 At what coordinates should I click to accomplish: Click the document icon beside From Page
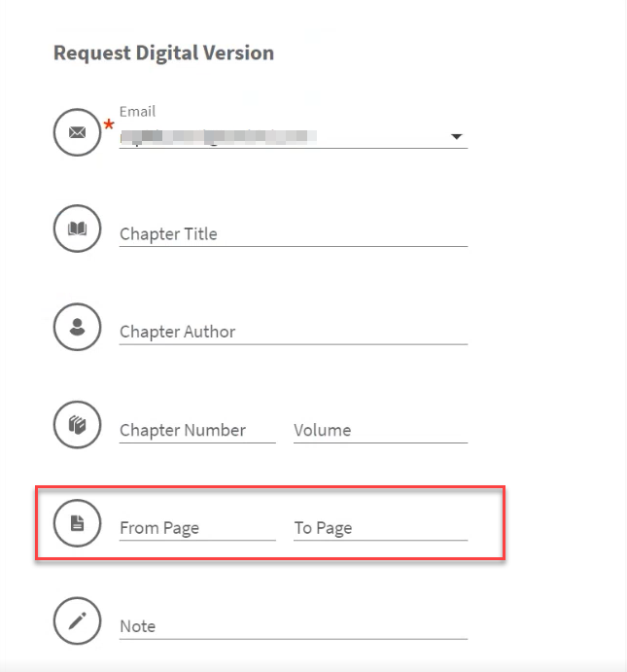click(x=78, y=524)
